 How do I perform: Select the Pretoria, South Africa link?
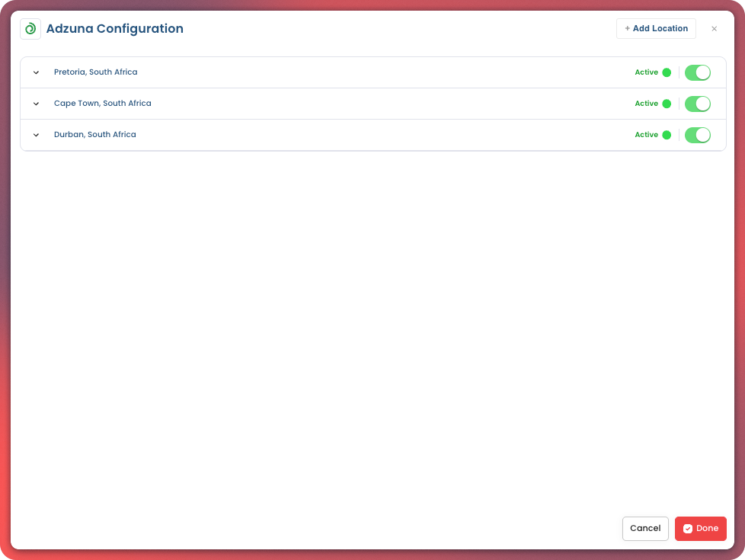[95, 72]
